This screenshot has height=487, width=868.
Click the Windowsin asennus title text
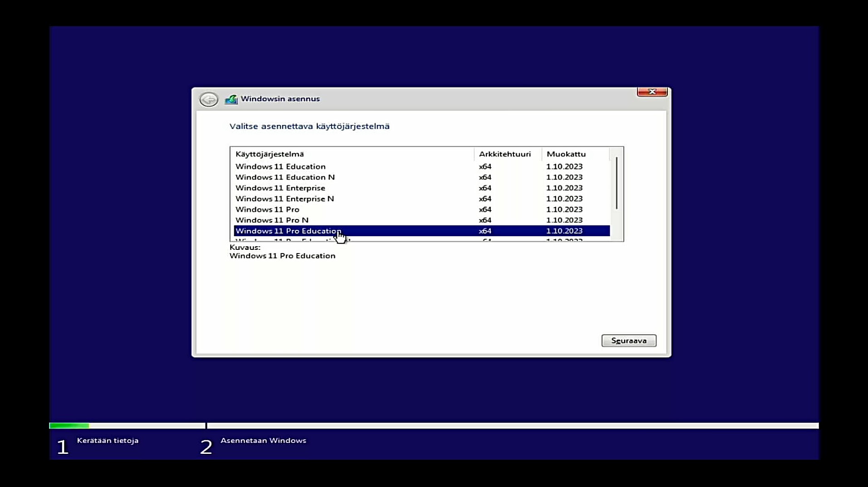[280, 99]
